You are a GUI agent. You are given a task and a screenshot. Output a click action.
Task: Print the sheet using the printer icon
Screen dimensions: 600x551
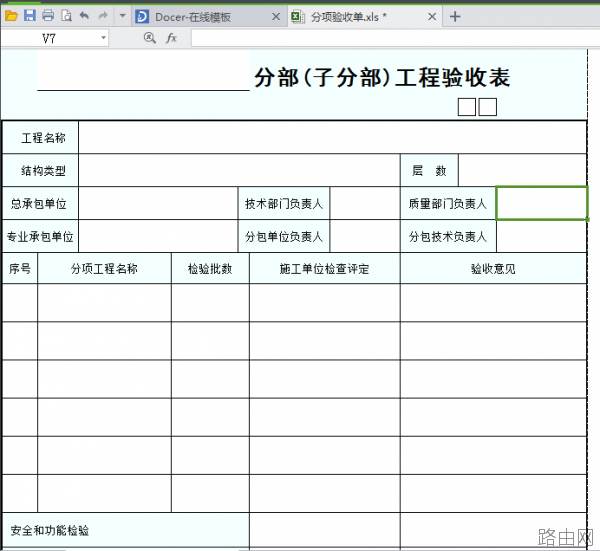pyautogui.click(x=48, y=16)
